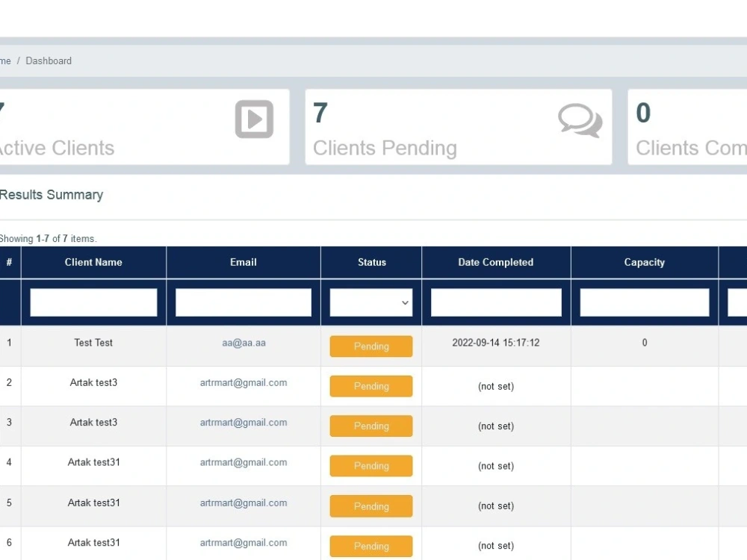Click the Pending status for Test Test
Viewport: 747px width, 560px height.
coord(371,346)
